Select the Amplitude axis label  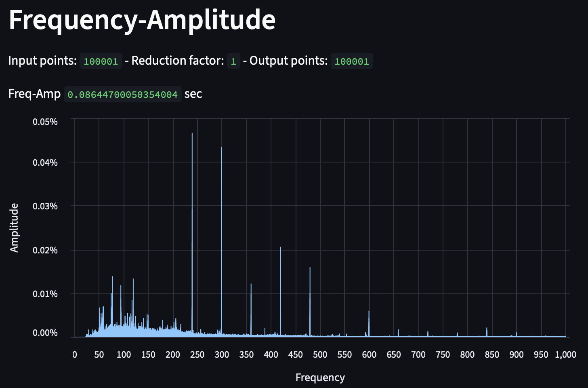(14, 228)
